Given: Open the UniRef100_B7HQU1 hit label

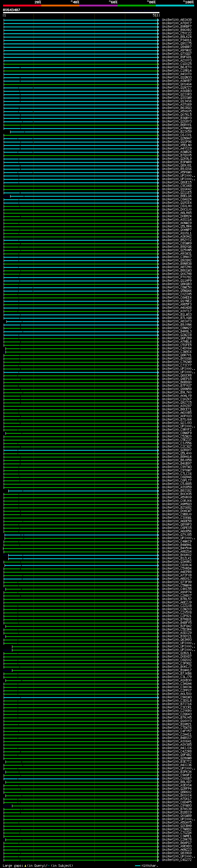Looking at the screenshot, I should coord(176,619).
